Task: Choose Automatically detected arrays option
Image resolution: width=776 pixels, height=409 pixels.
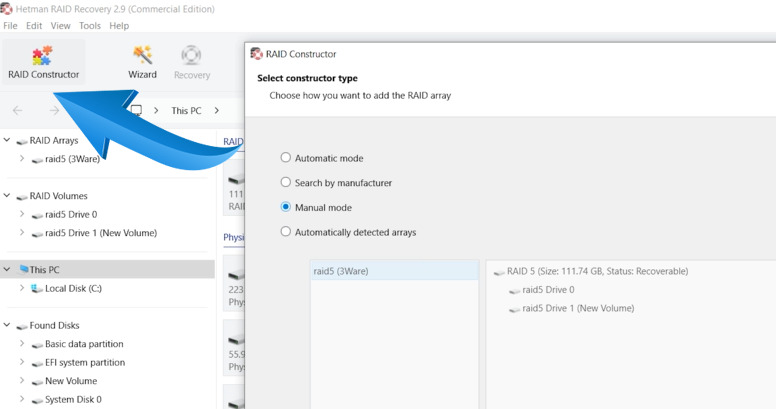Action: (x=286, y=231)
